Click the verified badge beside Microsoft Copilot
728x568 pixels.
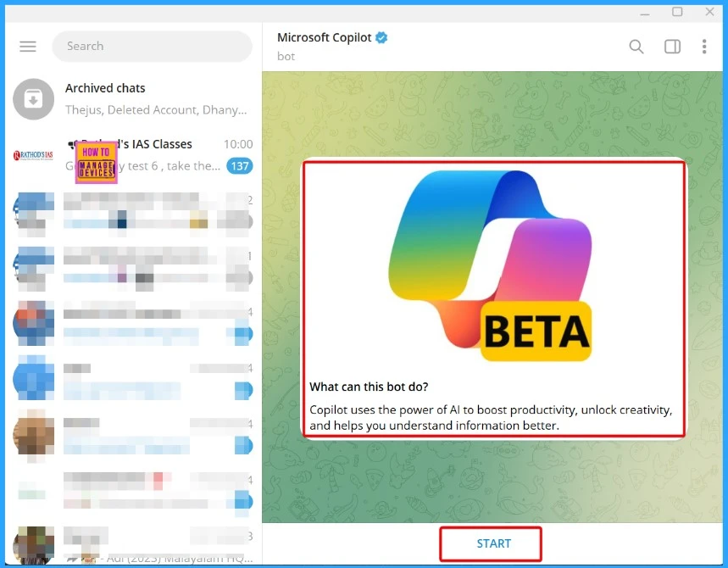coord(381,37)
